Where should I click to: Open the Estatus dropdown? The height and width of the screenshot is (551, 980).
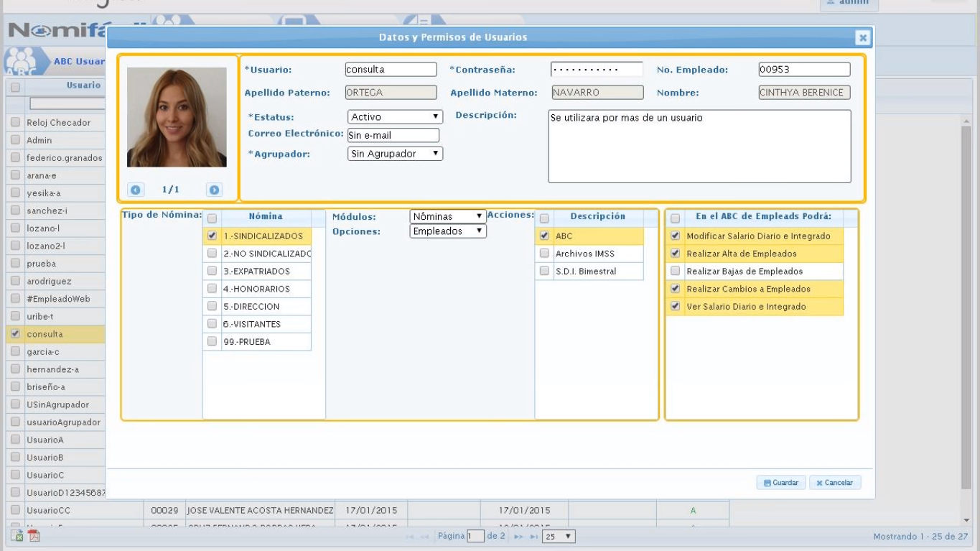click(395, 116)
